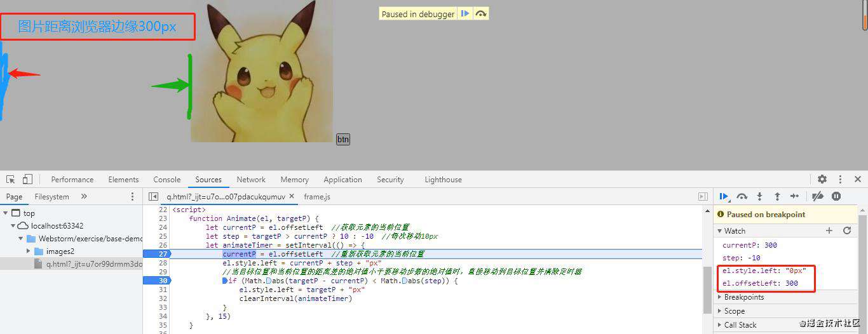
Task: Open the DevTools customize kebab menu
Action: pyautogui.click(x=840, y=179)
